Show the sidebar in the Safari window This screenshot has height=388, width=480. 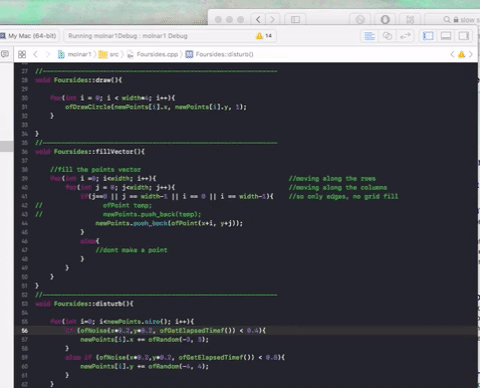point(295,20)
